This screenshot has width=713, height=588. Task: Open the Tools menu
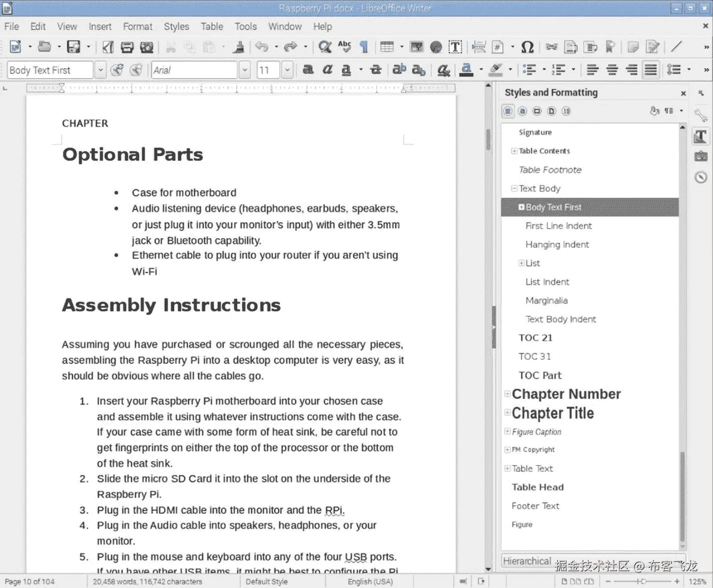pos(246,26)
